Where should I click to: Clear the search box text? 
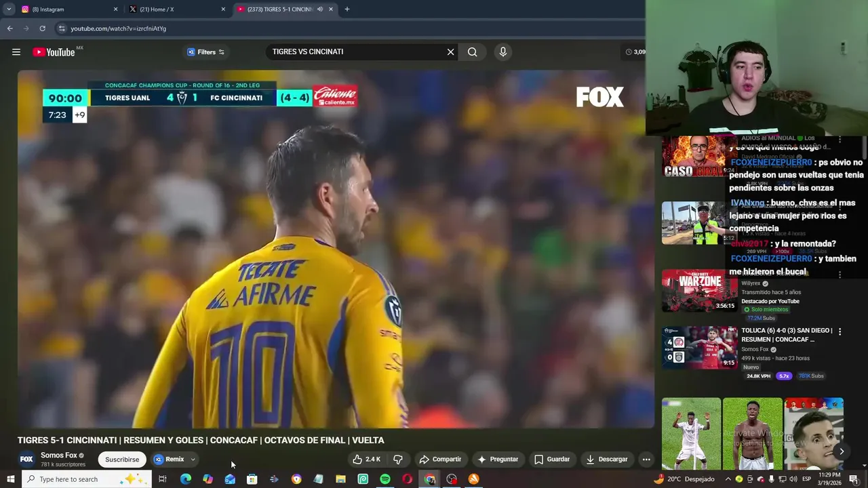pos(450,52)
